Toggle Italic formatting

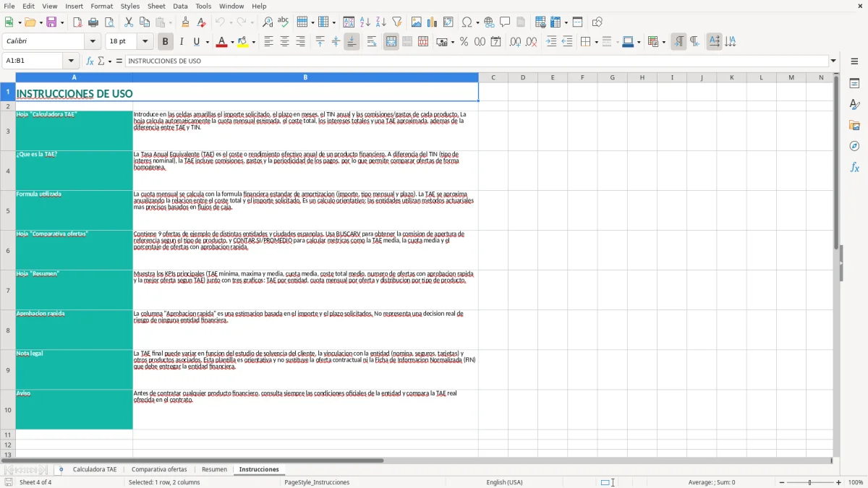pos(182,42)
